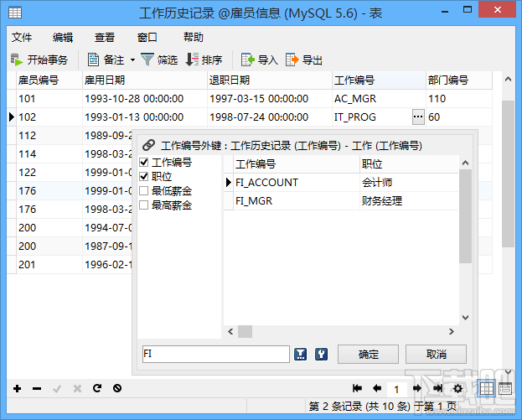Open the 帮助 menu
The height and width of the screenshot is (420, 522).
tap(193, 37)
